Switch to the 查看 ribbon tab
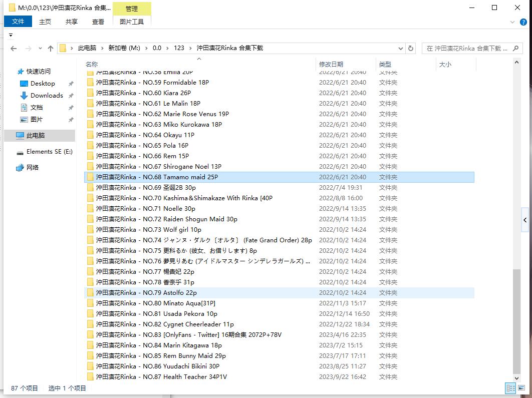This screenshot has width=532, height=398. click(98, 22)
